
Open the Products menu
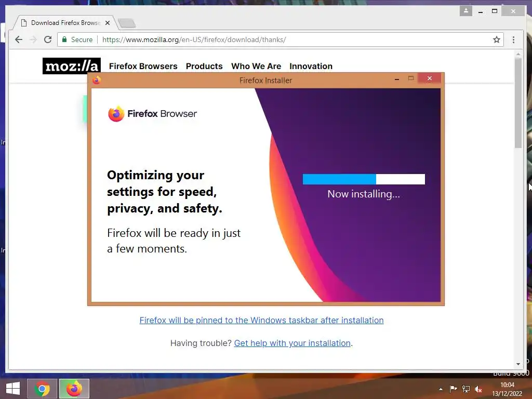click(204, 66)
